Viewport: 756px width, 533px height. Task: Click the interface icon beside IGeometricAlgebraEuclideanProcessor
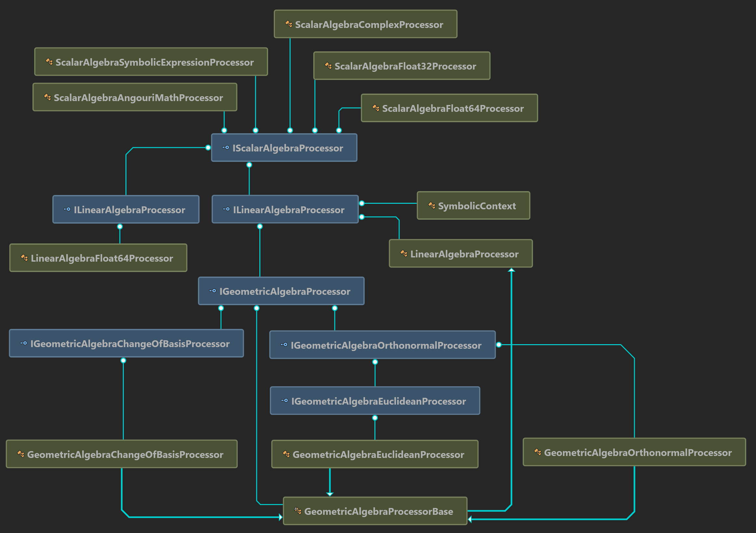[x=284, y=401]
